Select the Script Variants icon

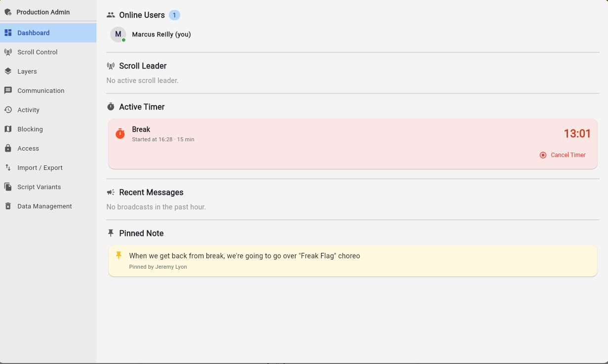(7, 187)
